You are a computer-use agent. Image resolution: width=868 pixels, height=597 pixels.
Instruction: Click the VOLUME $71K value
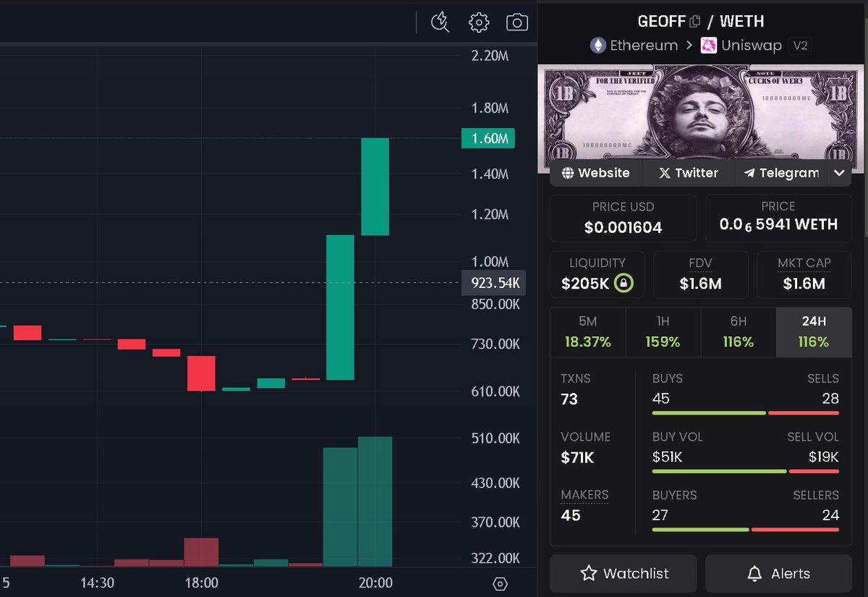coord(577,457)
